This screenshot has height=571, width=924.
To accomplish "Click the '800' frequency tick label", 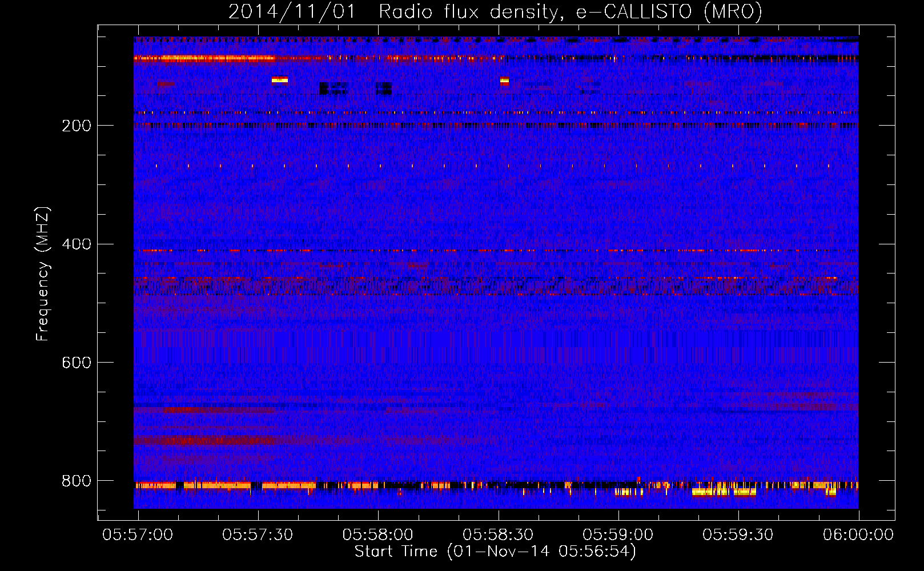I will pos(77,481).
